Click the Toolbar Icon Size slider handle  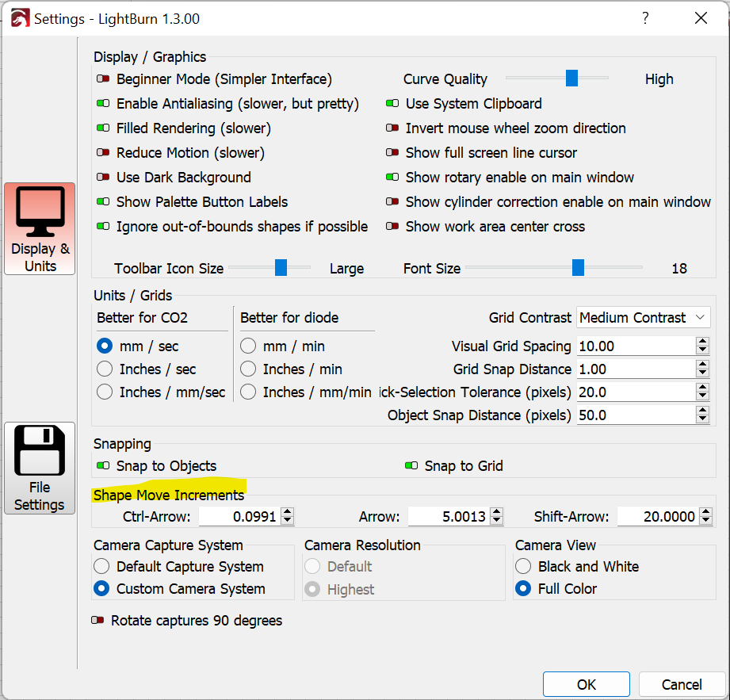[281, 268]
